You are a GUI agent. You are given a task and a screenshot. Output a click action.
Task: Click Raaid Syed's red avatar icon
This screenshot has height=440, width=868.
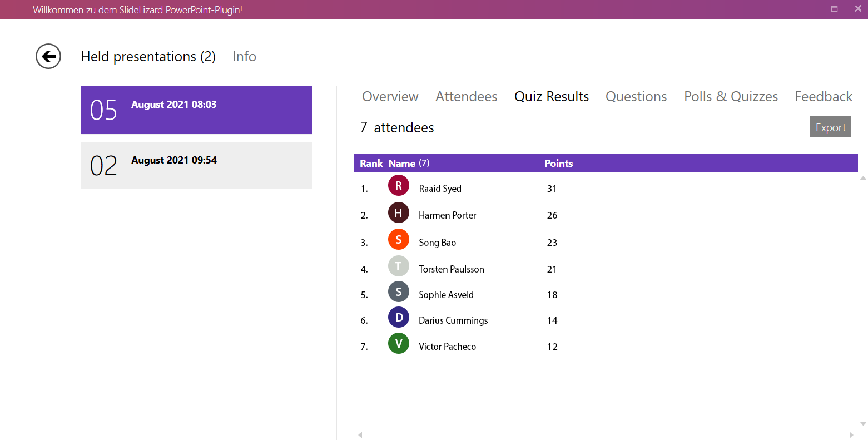399,185
